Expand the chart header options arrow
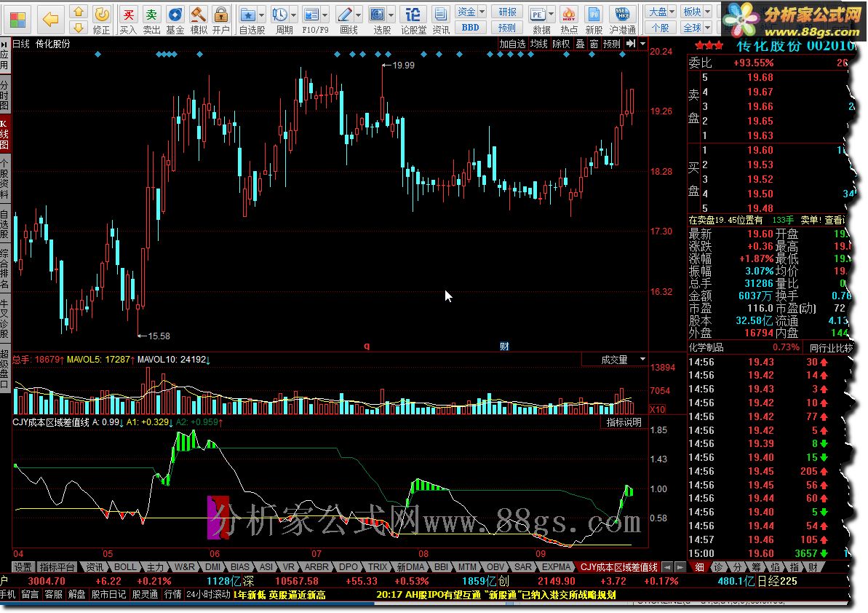Image resolution: width=868 pixels, height=613 pixels. [642, 43]
